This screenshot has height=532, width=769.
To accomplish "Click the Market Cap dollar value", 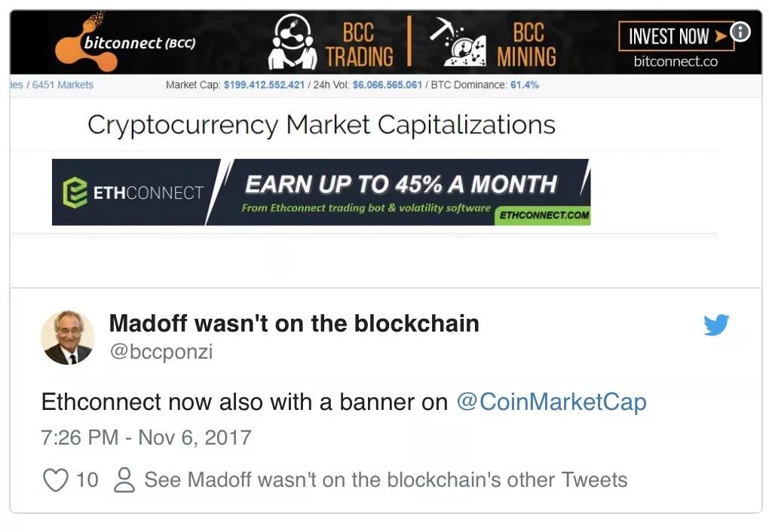I will pos(264,85).
